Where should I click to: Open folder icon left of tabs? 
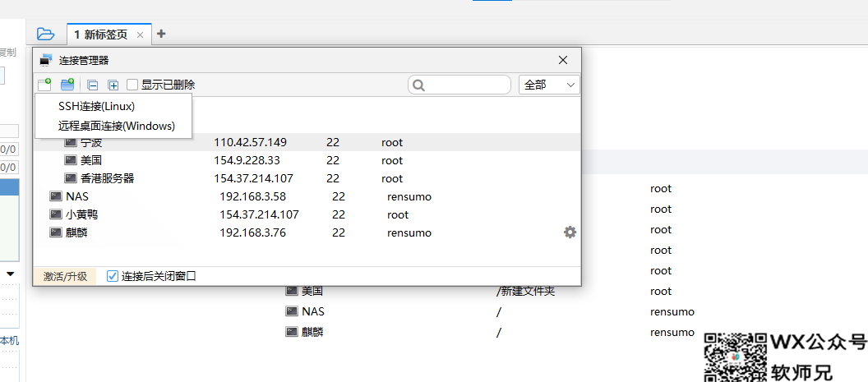[45, 35]
